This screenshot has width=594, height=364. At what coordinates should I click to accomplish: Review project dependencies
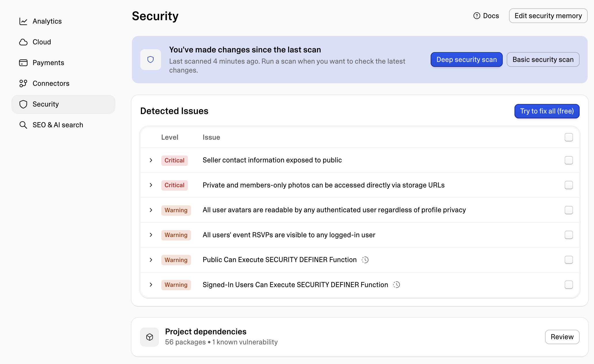[x=562, y=337]
